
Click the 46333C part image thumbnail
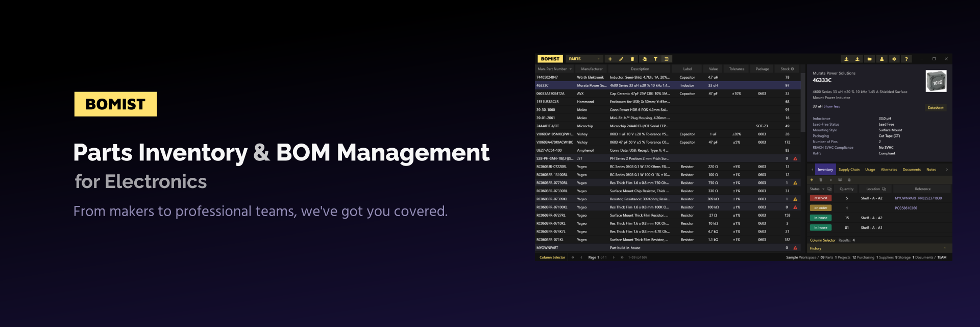(936, 81)
